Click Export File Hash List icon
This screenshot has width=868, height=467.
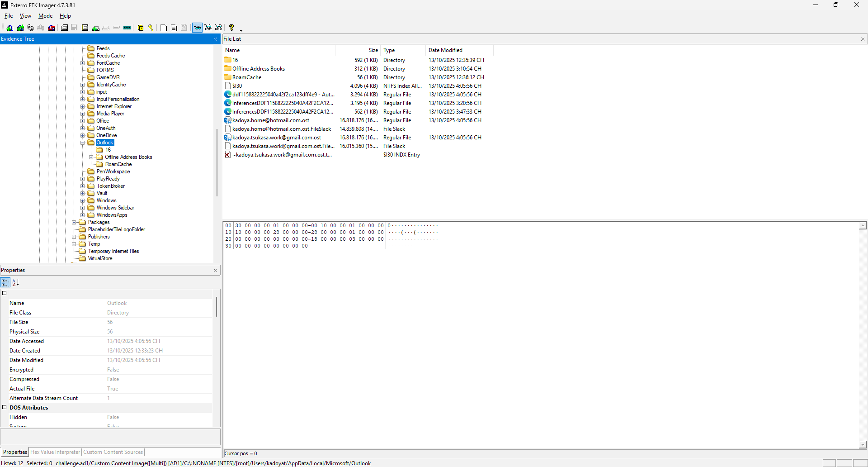(x=174, y=28)
